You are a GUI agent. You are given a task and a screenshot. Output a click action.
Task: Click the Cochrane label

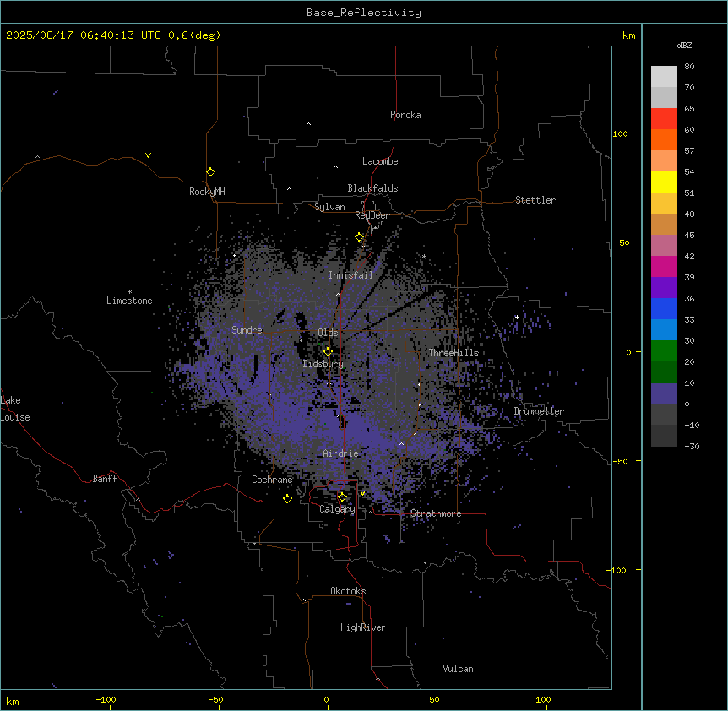272,480
